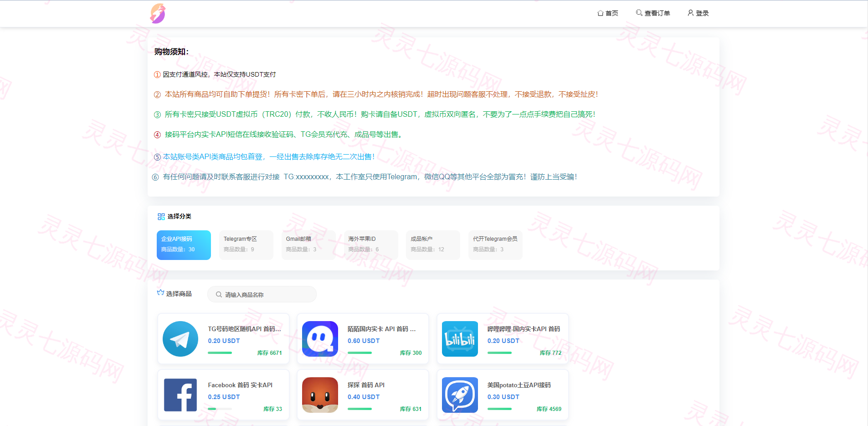Click the potato rocket product icon
Screen dimensions: 868x426
460,395
